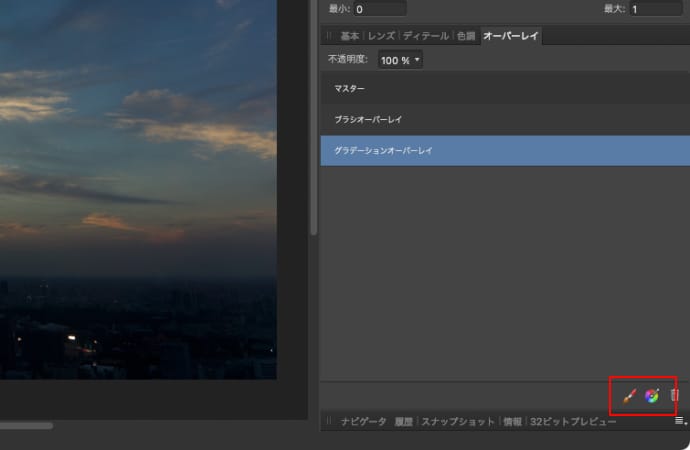Image resolution: width=690 pixels, height=450 pixels.
Task: Select the グラデーションオーバーレイ entry
Action: coord(504,151)
